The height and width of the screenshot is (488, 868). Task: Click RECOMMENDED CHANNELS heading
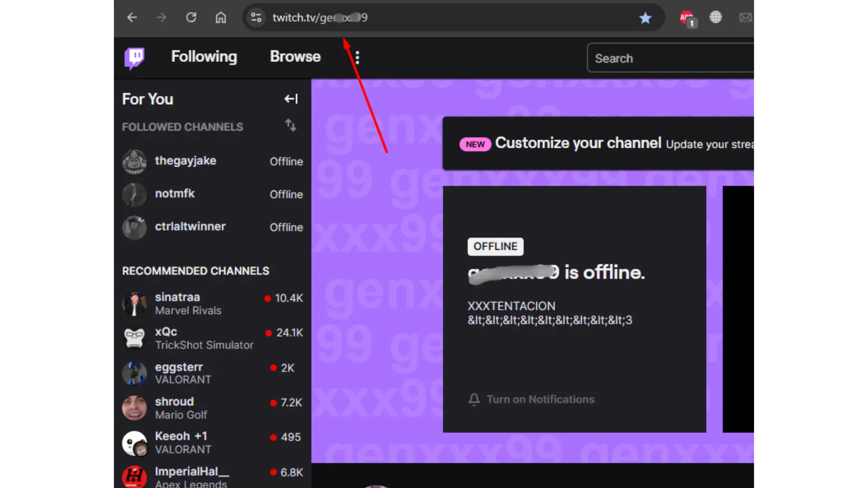pos(196,271)
